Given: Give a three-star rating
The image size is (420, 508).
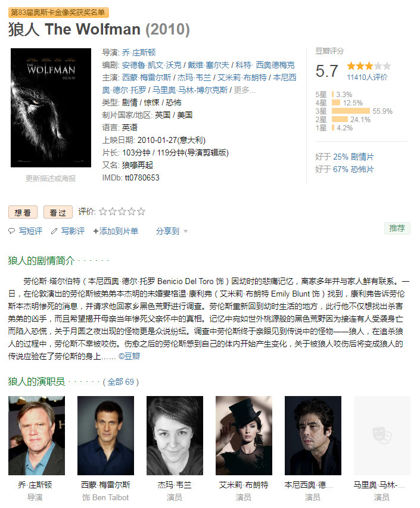Looking at the screenshot, I should click(122, 212).
